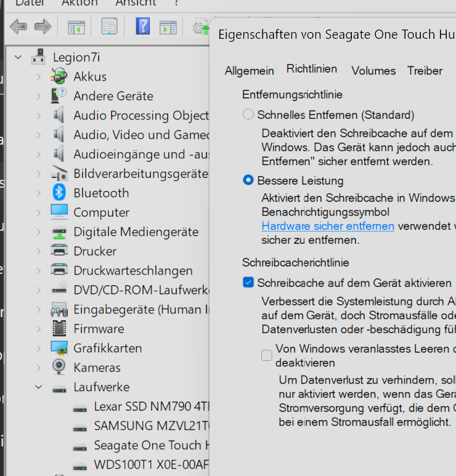Click the blue Help question mark icon
The height and width of the screenshot is (476, 456).
pos(143,26)
